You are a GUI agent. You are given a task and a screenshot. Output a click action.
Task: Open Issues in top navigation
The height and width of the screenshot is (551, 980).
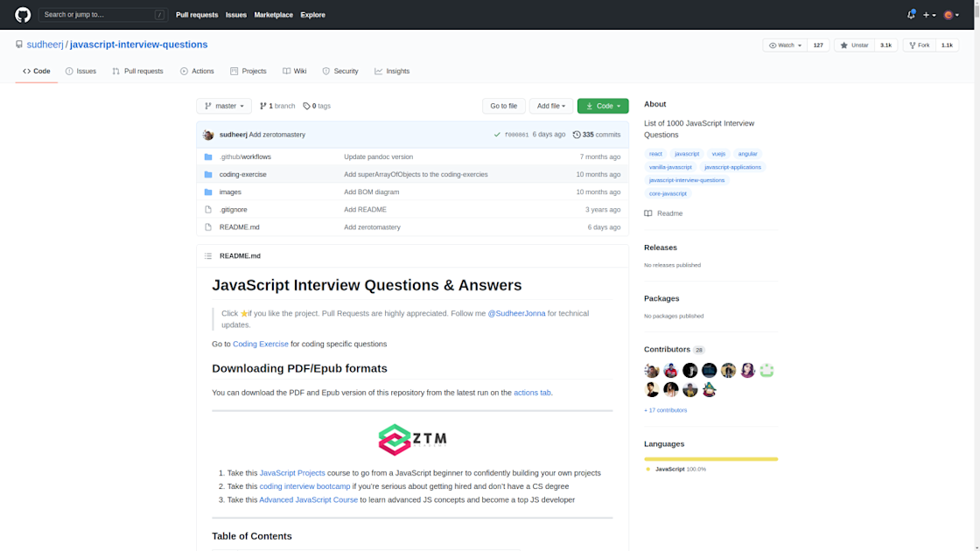tap(235, 14)
